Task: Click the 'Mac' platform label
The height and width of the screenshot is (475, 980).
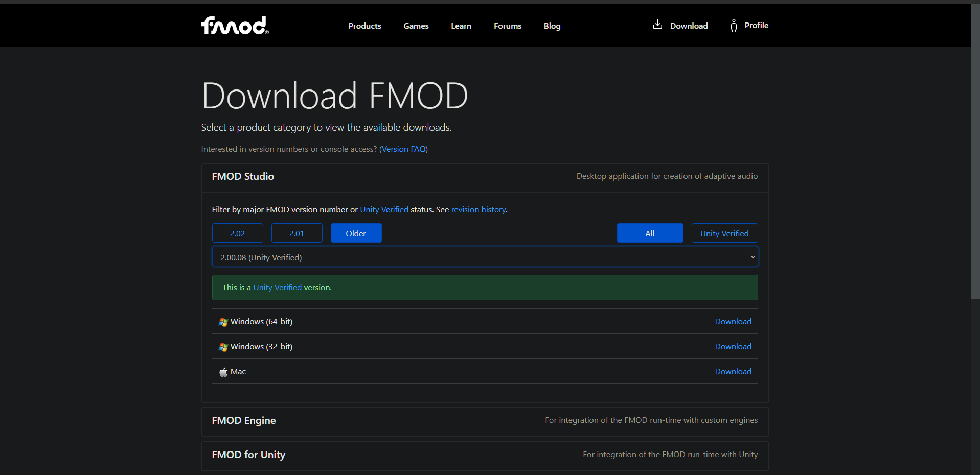Action: [238, 372]
